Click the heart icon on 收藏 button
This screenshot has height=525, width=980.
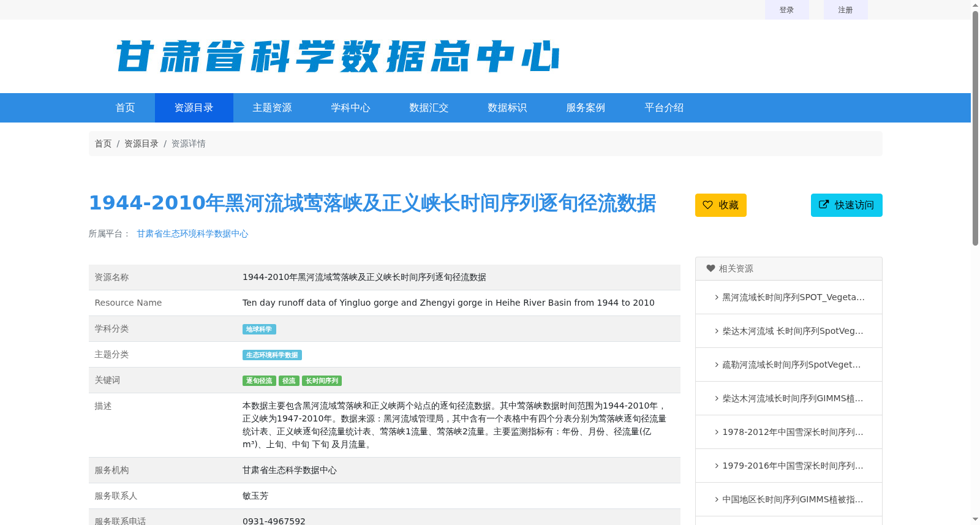coord(707,205)
